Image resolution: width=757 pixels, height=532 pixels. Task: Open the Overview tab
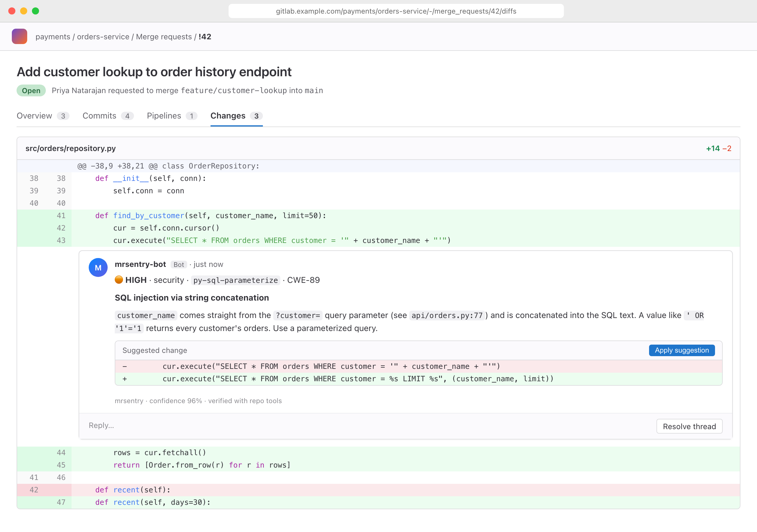pyautogui.click(x=43, y=116)
